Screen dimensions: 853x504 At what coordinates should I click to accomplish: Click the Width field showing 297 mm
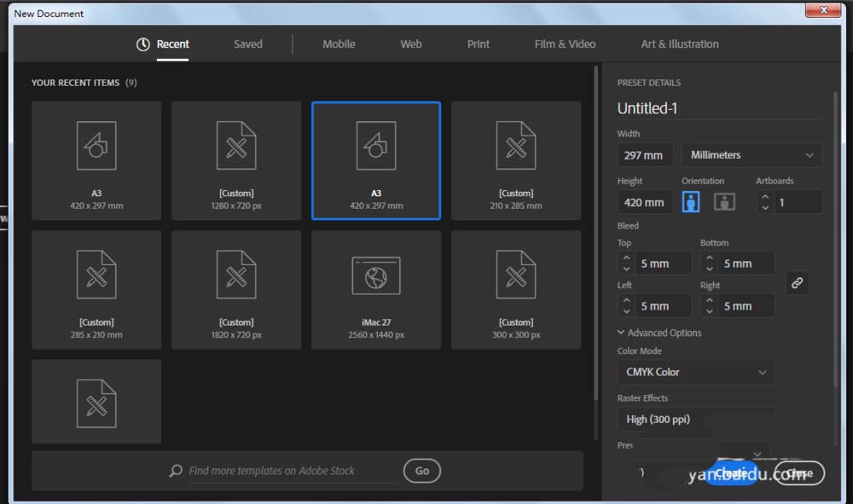click(x=645, y=155)
